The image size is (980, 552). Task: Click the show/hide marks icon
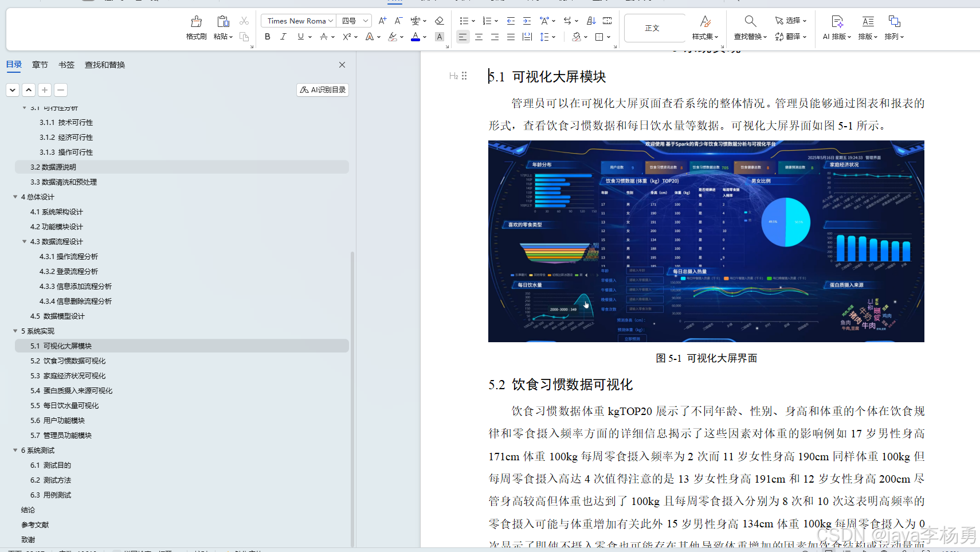pyautogui.click(x=607, y=21)
